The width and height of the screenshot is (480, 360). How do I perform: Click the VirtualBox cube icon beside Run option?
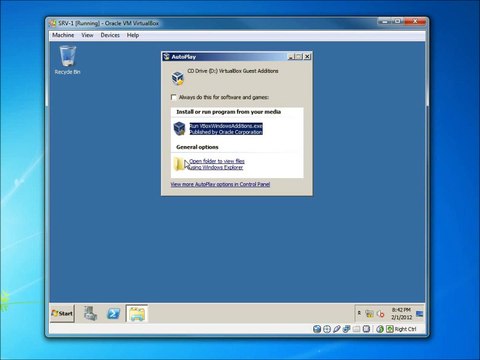click(180, 129)
